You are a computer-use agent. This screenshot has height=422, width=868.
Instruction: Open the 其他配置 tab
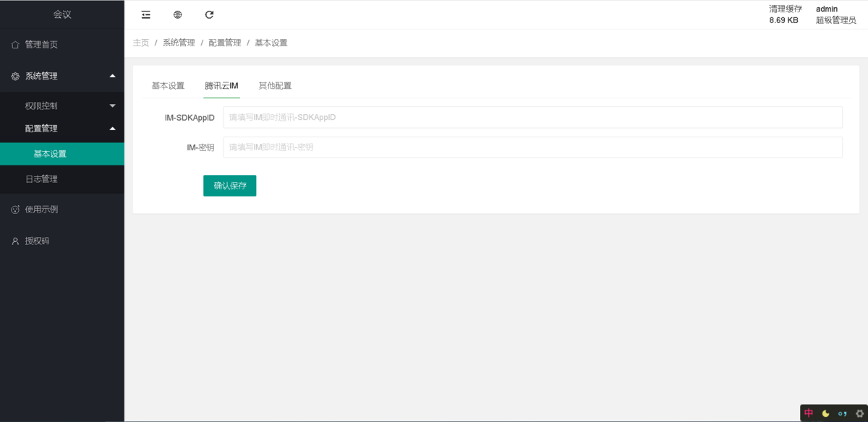[275, 85]
